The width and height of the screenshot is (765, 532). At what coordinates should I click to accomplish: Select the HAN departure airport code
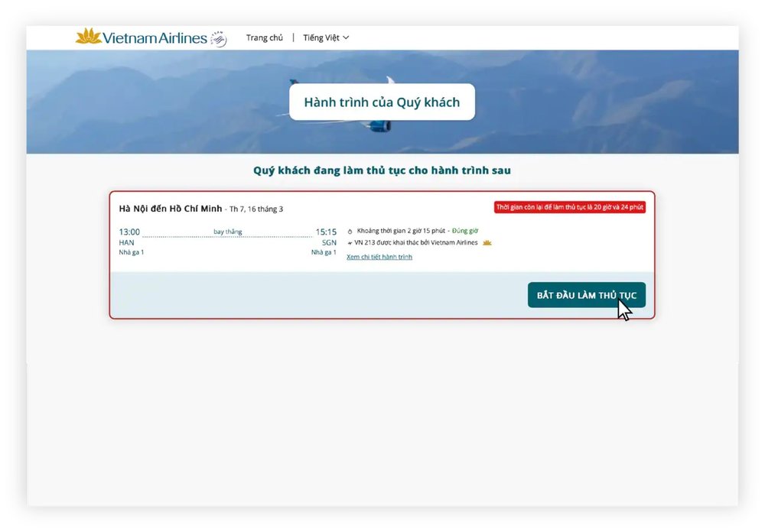click(x=125, y=242)
